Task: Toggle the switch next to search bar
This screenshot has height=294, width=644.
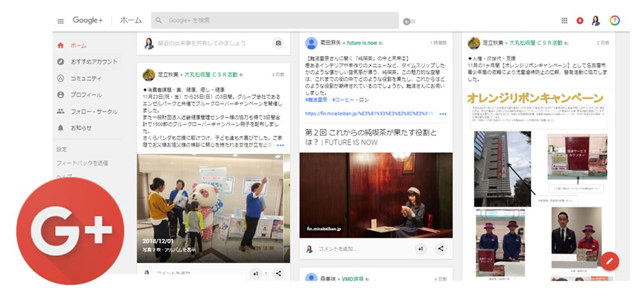Action: [x=409, y=21]
